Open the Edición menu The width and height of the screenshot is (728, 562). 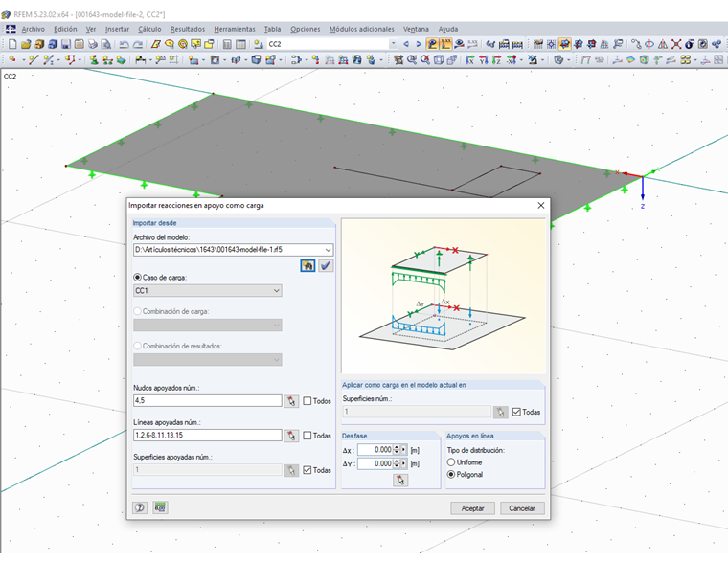pos(65,29)
